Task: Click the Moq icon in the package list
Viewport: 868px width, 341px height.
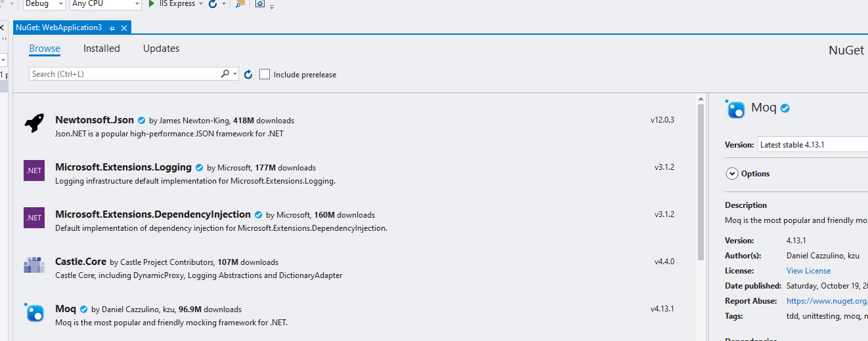Action: pos(34,312)
